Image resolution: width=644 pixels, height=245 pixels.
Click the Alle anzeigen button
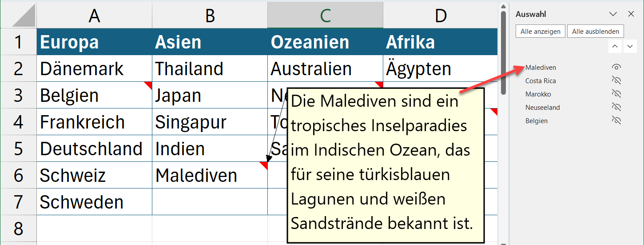pyautogui.click(x=541, y=32)
